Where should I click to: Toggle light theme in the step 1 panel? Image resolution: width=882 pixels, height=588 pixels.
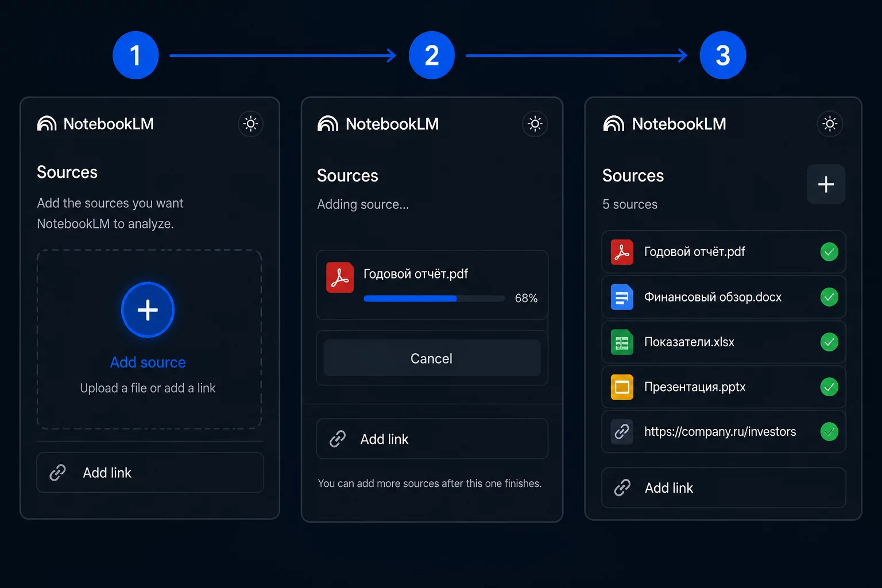tap(251, 123)
